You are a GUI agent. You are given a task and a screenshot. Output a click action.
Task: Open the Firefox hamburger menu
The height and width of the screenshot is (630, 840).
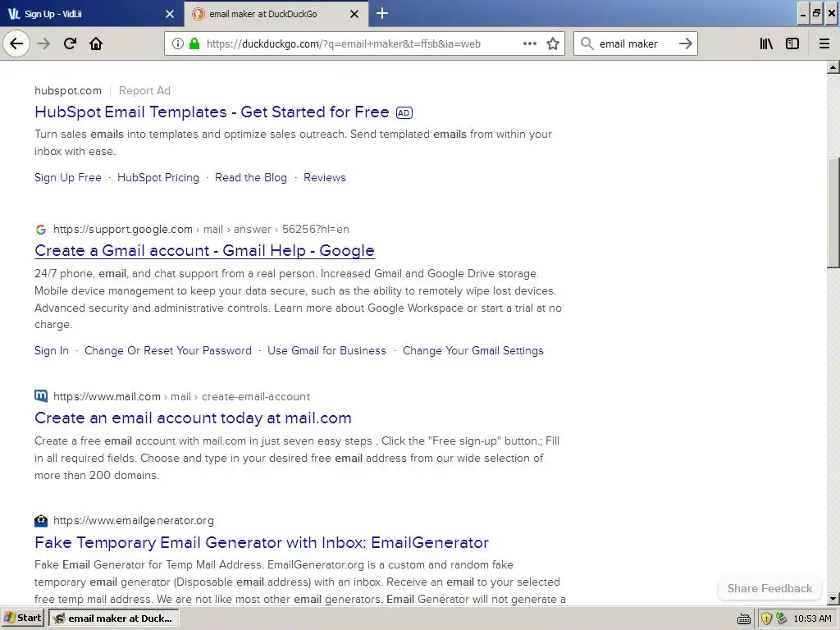point(824,43)
